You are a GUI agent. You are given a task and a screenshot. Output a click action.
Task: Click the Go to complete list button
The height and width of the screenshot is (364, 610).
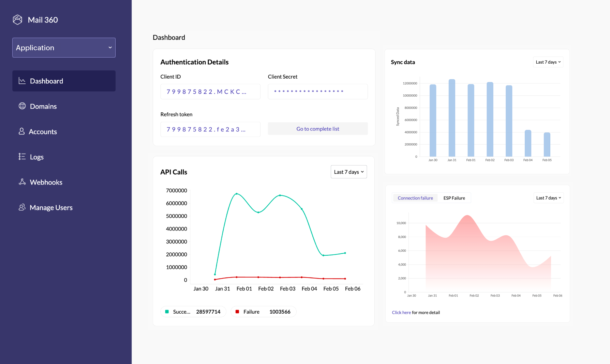(317, 128)
